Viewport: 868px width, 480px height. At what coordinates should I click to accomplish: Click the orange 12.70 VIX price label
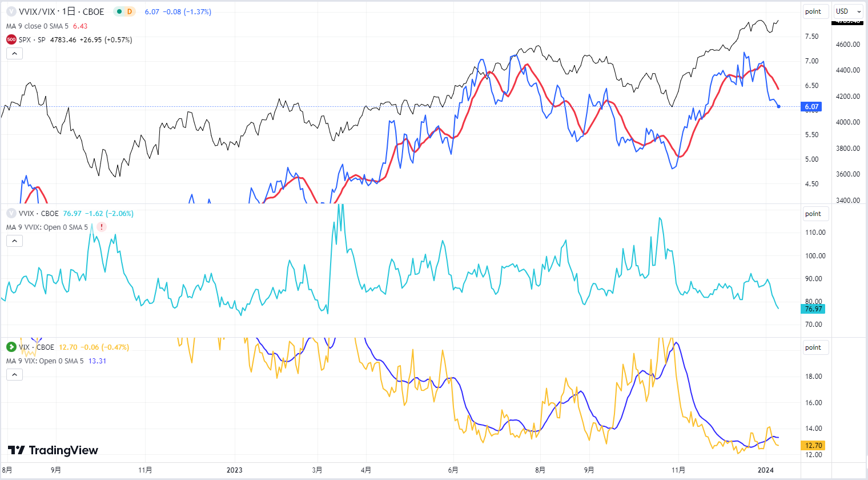(813, 445)
